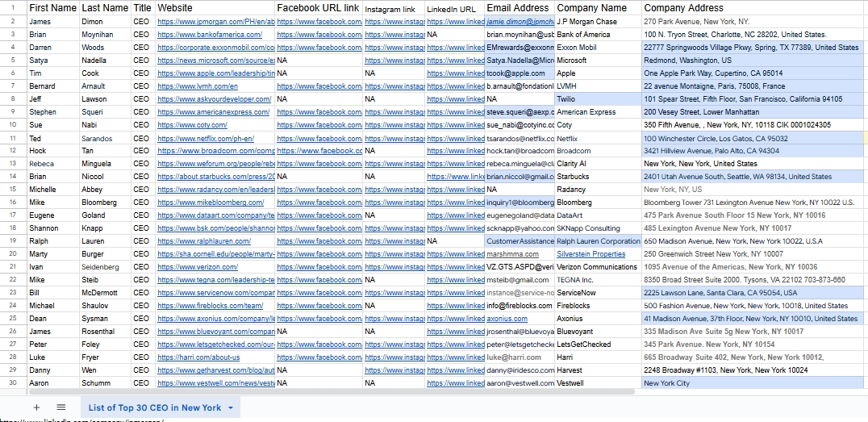This screenshot has height=422, width=868.
Task: Click the email cell tcook@apple.com
Action: coord(520,73)
